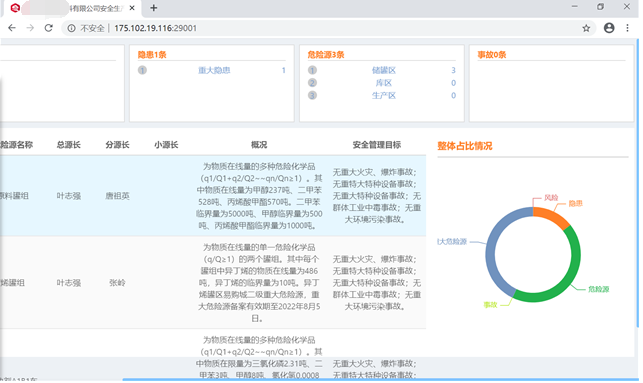643x383 pixels.
Task: Click overview text mentioning 甲醇237吨
Action: pyautogui.click(x=259, y=196)
